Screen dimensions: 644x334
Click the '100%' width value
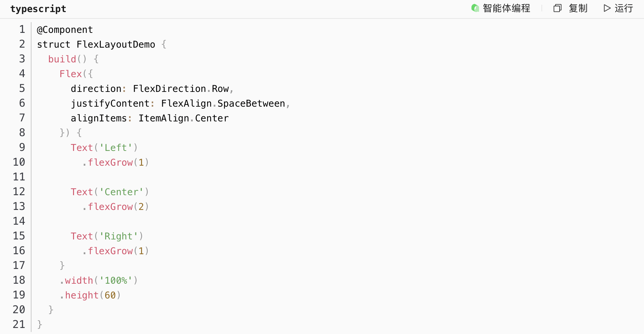116,281
